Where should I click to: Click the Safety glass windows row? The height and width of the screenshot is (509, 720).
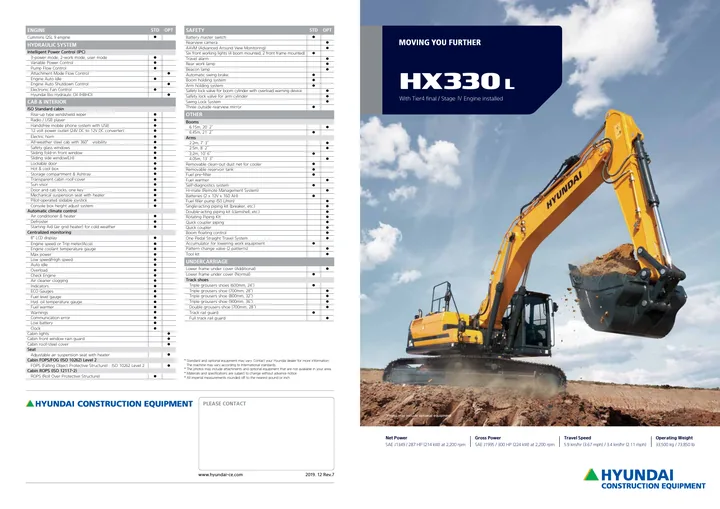coord(101,148)
